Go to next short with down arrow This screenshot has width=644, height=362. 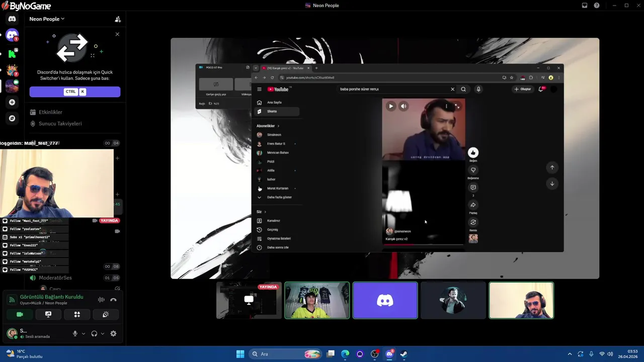click(x=552, y=184)
